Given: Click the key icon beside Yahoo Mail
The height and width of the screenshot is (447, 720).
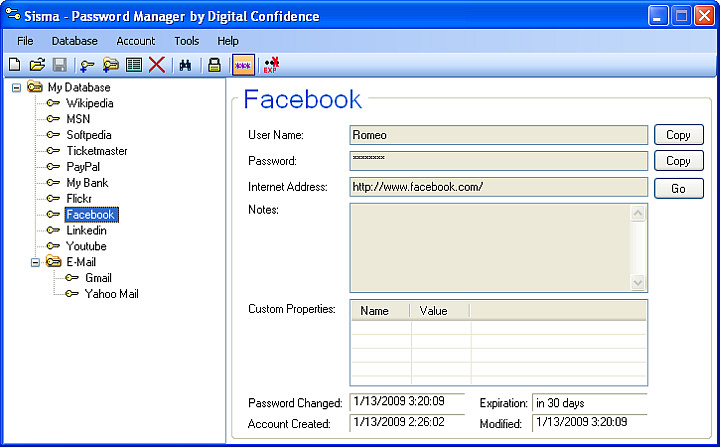Looking at the screenshot, I should click(x=72, y=294).
